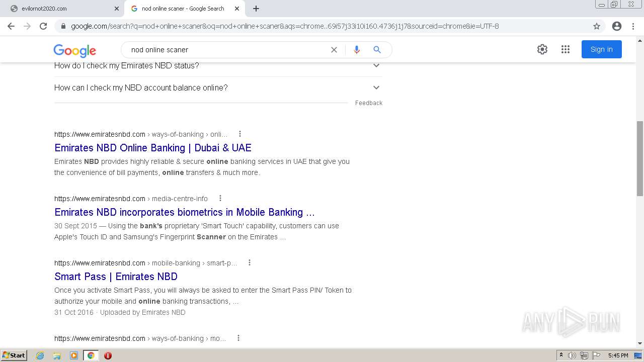Reload the current page
The image size is (644, 362).
click(x=43, y=26)
